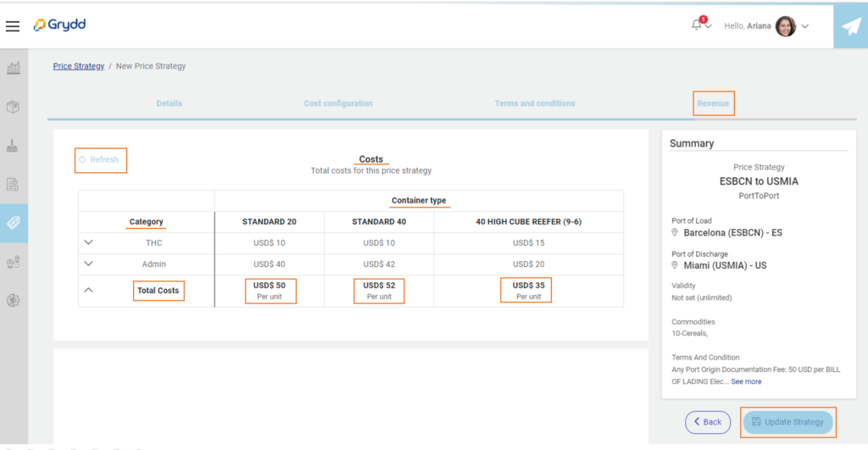Click Barcelona (ESBCN) - ES port of load
This screenshot has height=450, width=868.
point(733,232)
